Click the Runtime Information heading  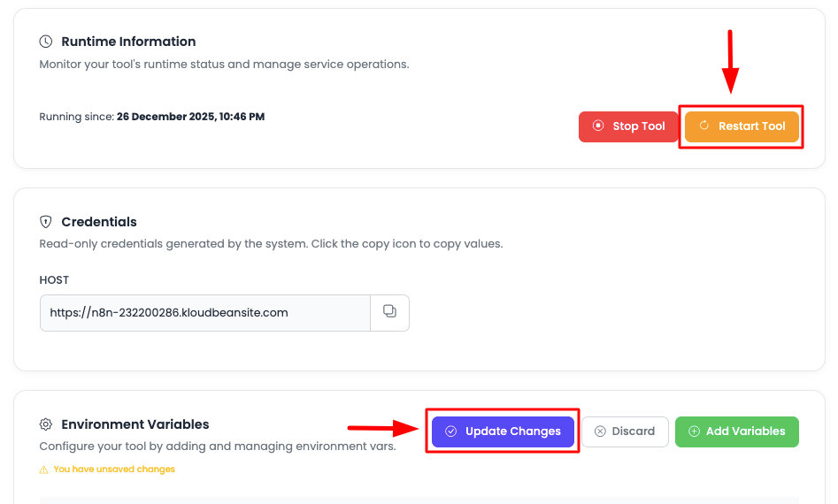pos(128,42)
